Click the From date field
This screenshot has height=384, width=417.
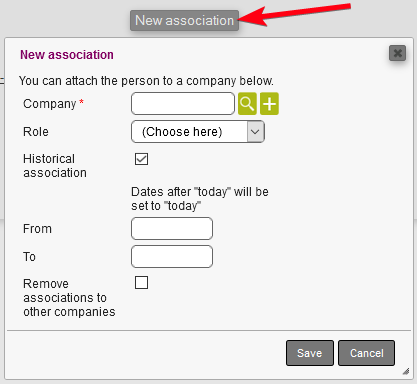tap(172, 229)
